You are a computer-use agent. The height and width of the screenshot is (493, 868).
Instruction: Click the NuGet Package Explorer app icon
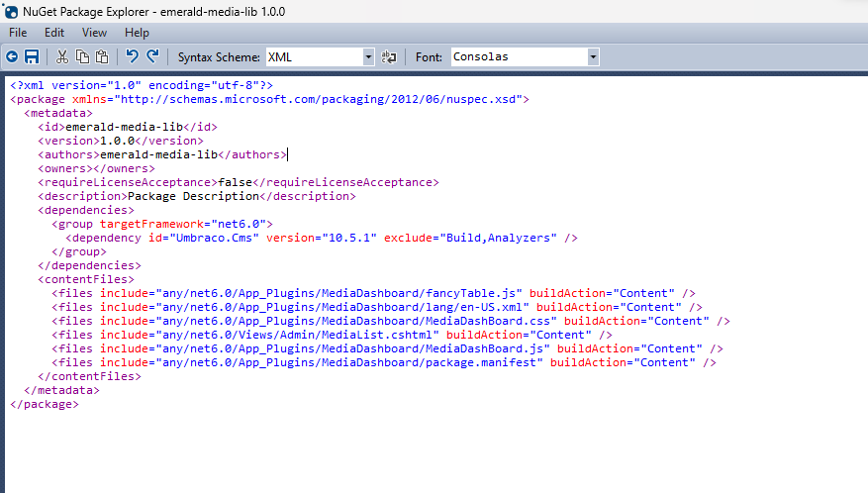coord(11,11)
